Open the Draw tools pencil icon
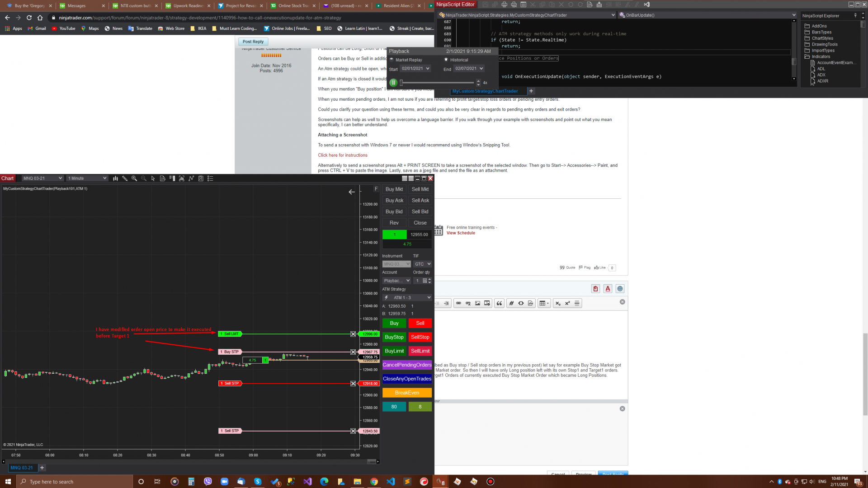 click(x=125, y=178)
